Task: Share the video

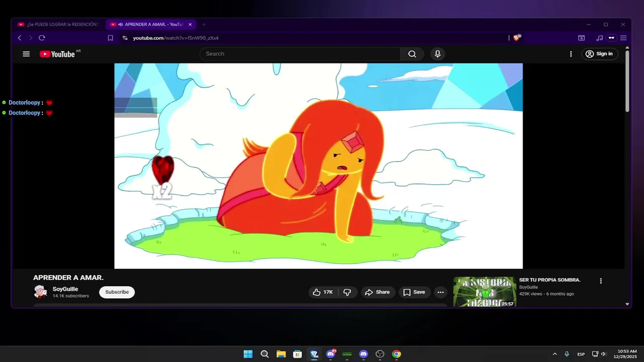Action: pos(377,292)
